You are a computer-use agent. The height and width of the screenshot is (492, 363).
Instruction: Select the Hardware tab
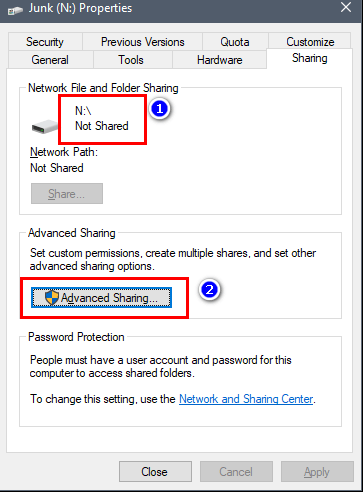tap(220, 60)
